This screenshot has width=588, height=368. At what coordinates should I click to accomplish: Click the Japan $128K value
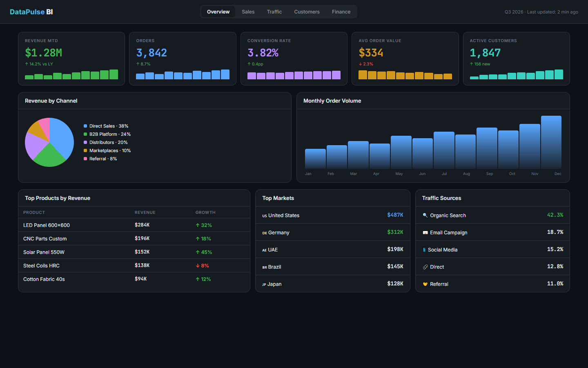pyautogui.click(x=395, y=284)
